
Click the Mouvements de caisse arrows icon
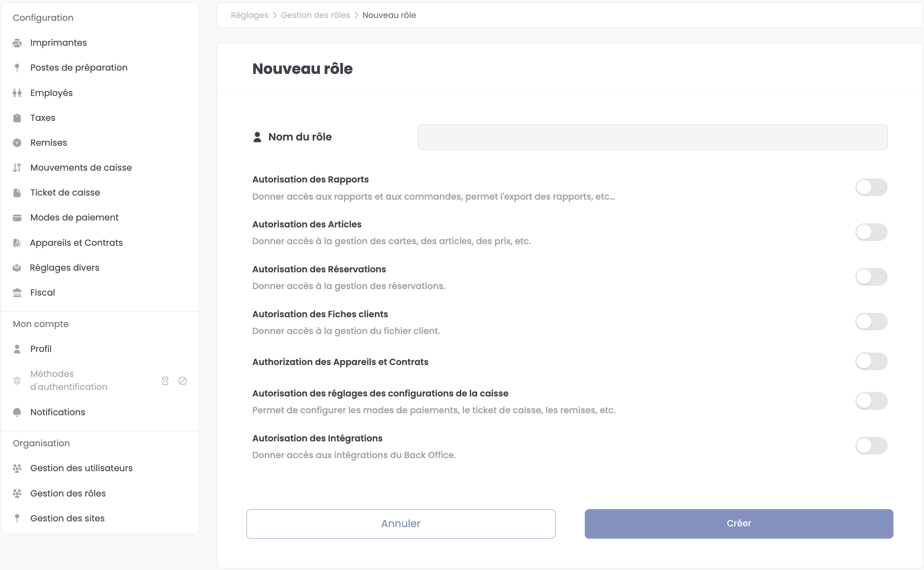point(17,168)
